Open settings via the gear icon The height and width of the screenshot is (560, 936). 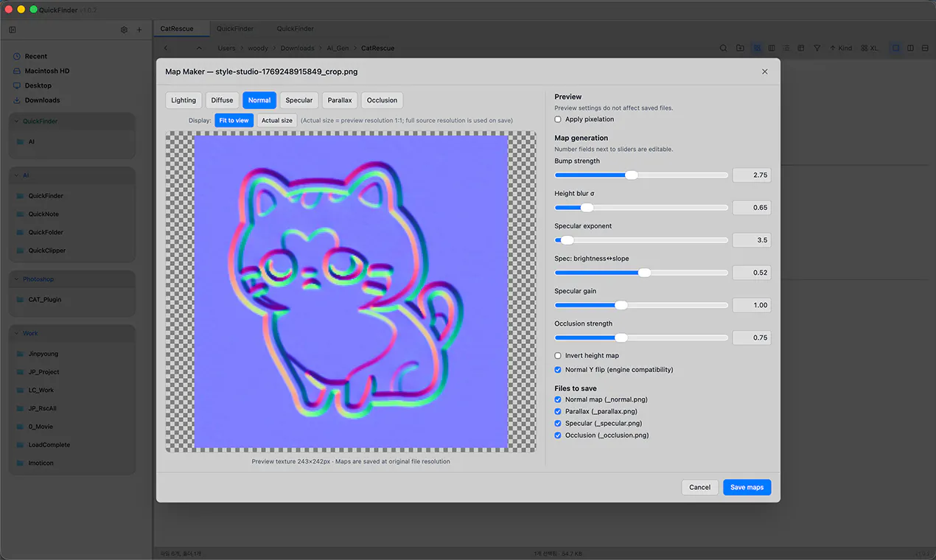tap(124, 30)
